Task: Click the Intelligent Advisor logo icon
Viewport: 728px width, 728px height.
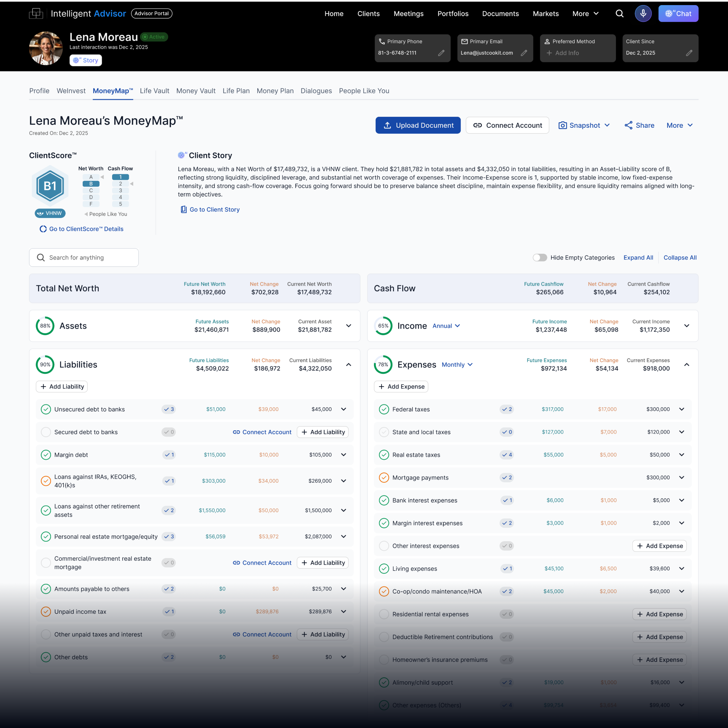Action: click(x=36, y=13)
